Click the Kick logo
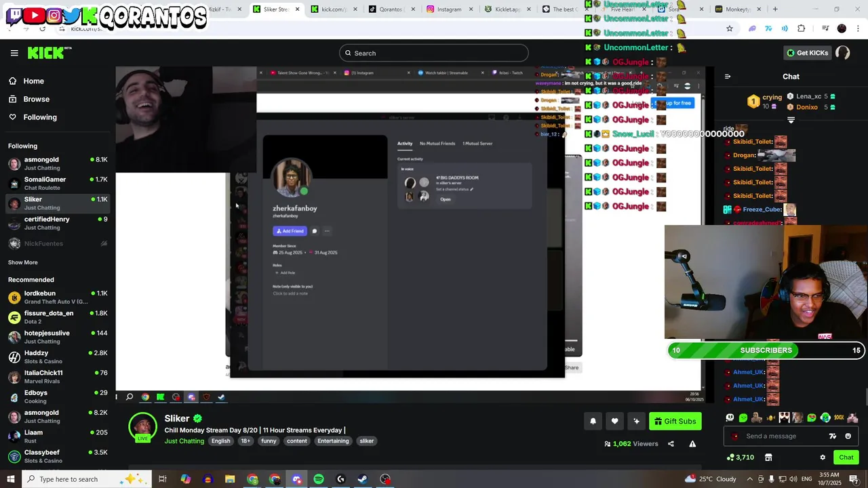868x488 pixels. point(50,53)
